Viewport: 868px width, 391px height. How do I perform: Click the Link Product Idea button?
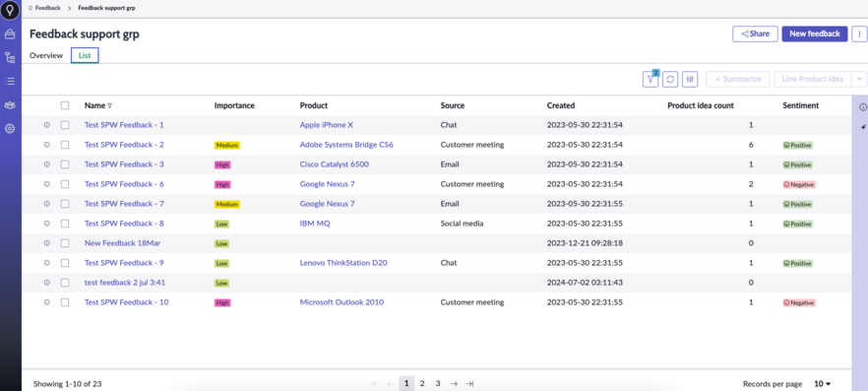tap(813, 79)
